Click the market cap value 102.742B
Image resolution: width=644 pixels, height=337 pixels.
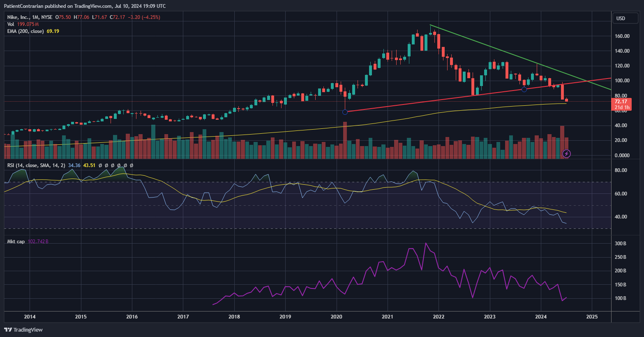(x=38, y=242)
